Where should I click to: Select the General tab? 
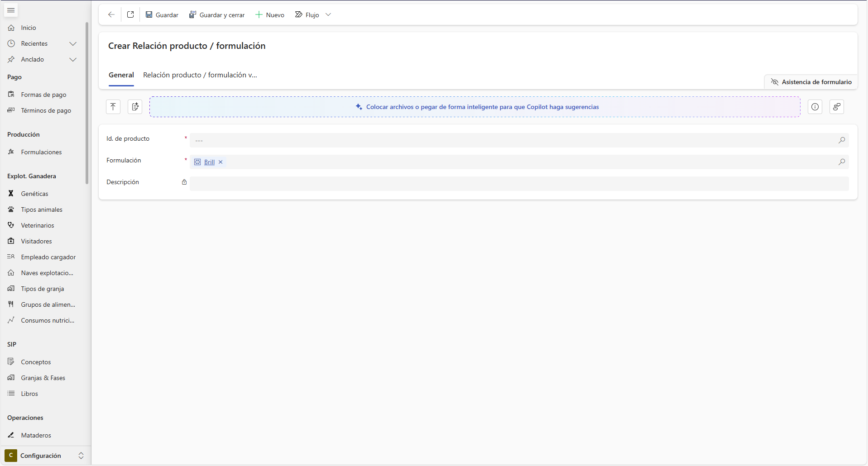coord(121,75)
